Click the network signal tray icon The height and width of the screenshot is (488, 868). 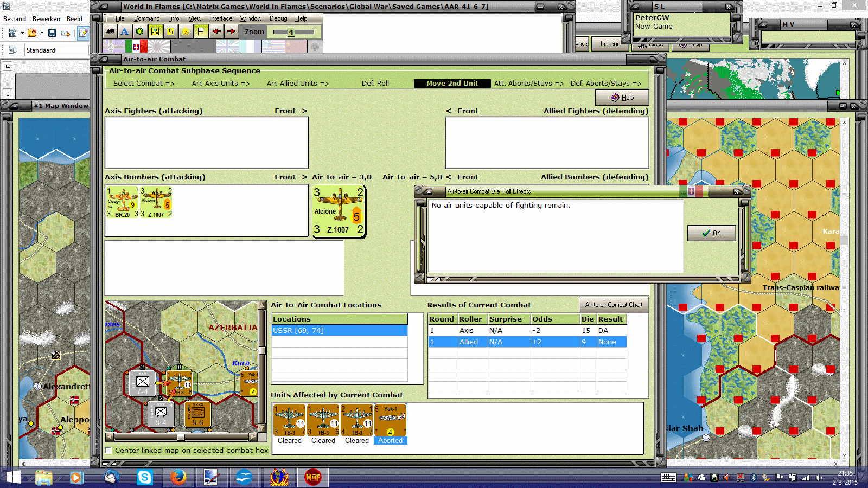click(806, 478)
